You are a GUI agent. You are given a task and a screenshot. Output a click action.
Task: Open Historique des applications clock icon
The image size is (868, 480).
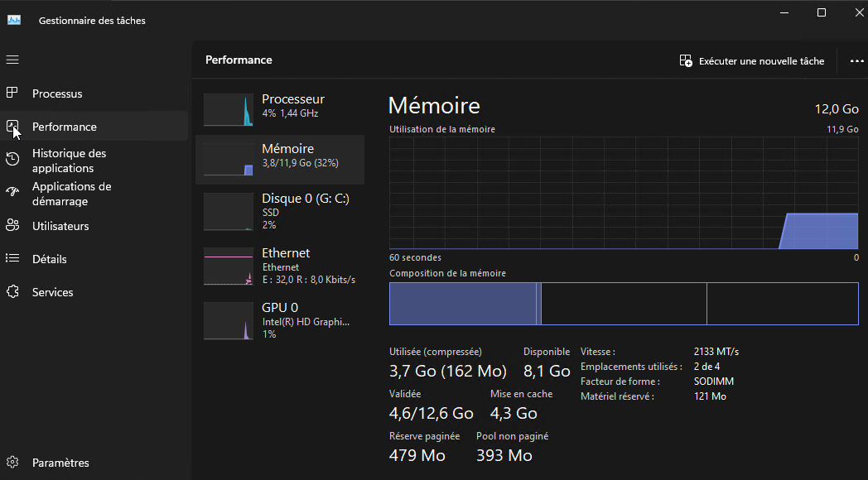[12, 160]
